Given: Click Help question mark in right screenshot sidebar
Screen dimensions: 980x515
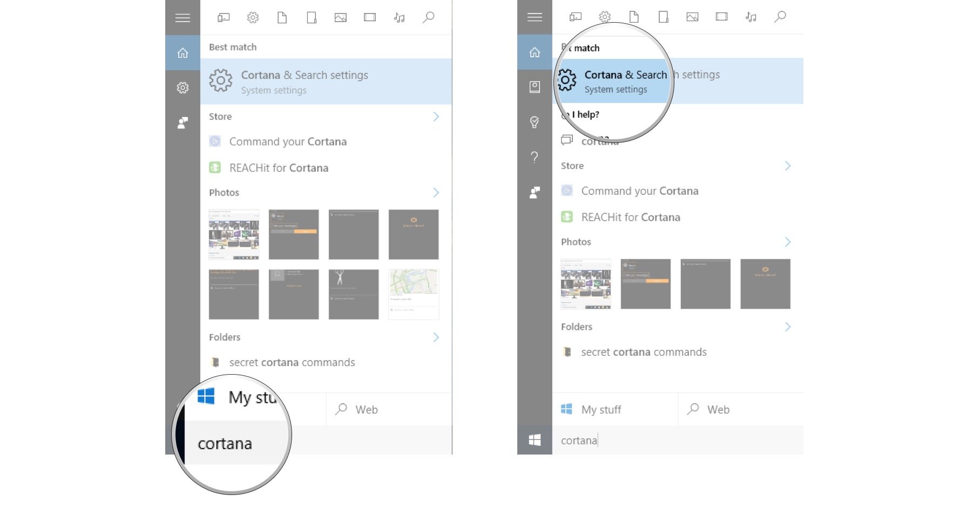Looking at the screenshot, I should (535, 157).
